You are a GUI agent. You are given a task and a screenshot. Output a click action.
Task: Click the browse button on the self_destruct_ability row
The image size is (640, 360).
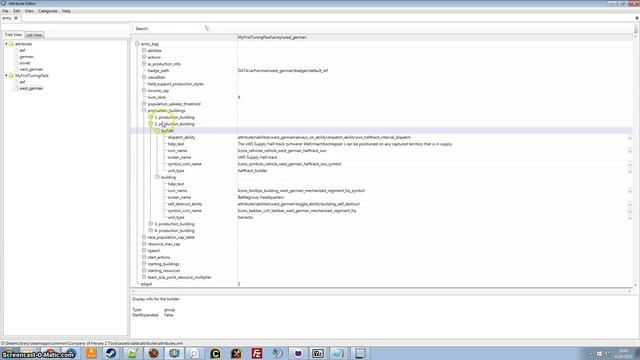pyautogui.click(x=630, y=204)
